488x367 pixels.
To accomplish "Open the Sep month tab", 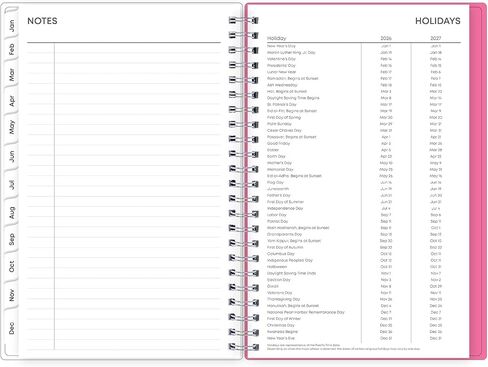I will pos(12,239).
